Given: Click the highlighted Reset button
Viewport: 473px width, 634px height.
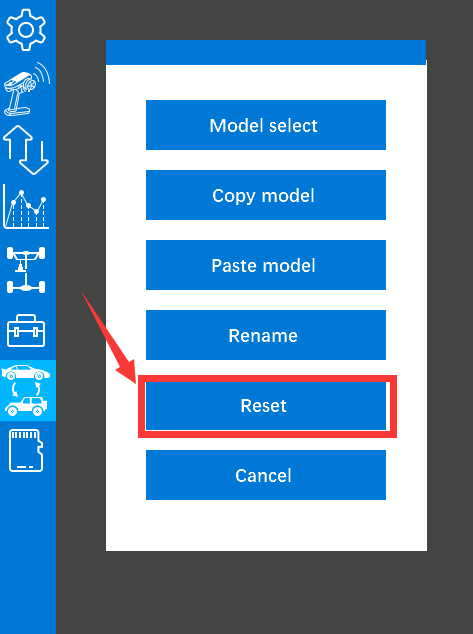Looking at the screenshot, I should [x=266, y=406].
